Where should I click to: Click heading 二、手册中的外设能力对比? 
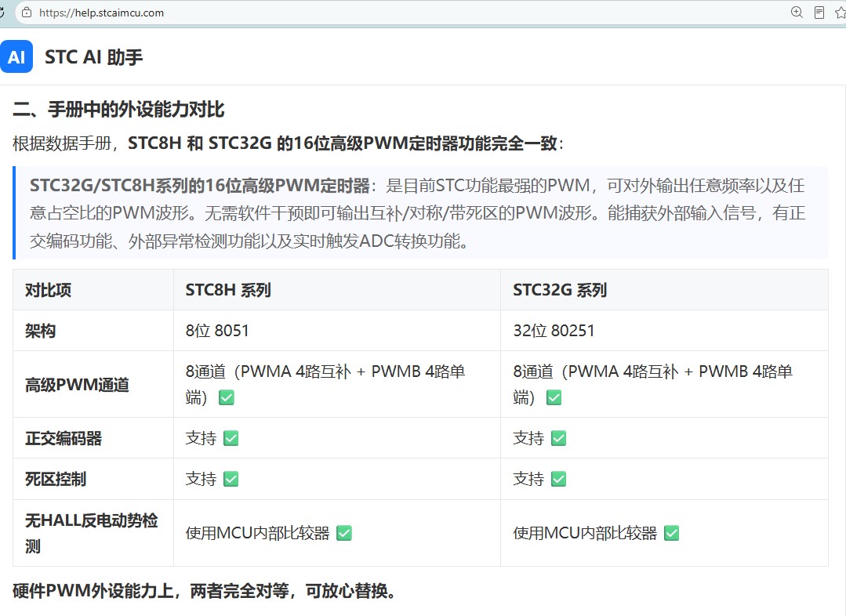click(118, 109)
